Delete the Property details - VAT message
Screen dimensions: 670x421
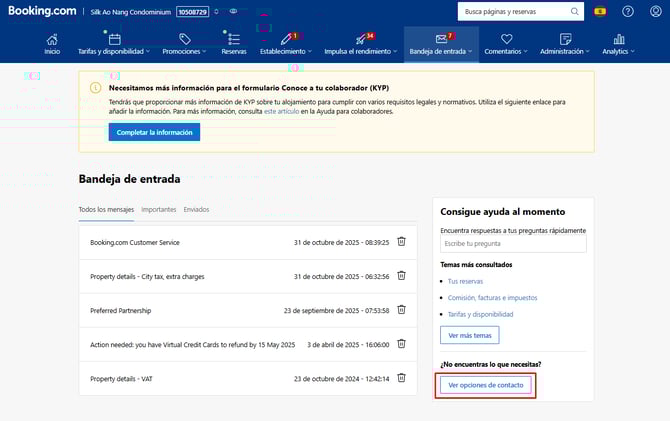[x=401, y=377]
